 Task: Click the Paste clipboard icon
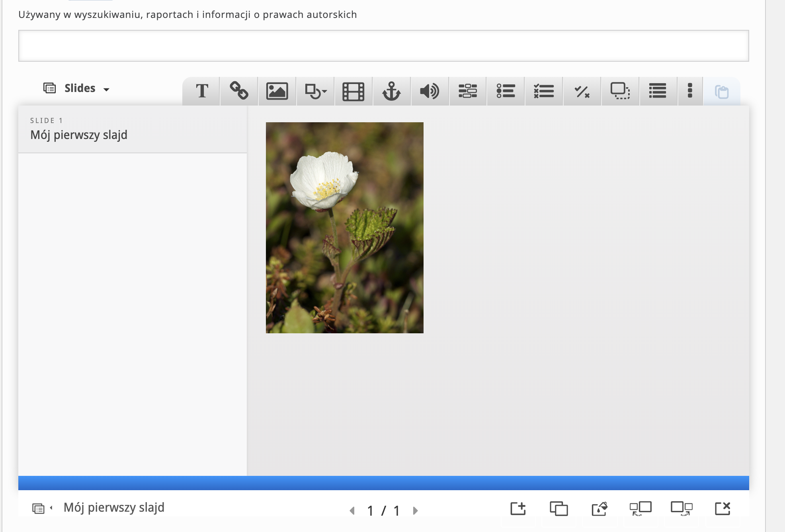coord(722,92)
